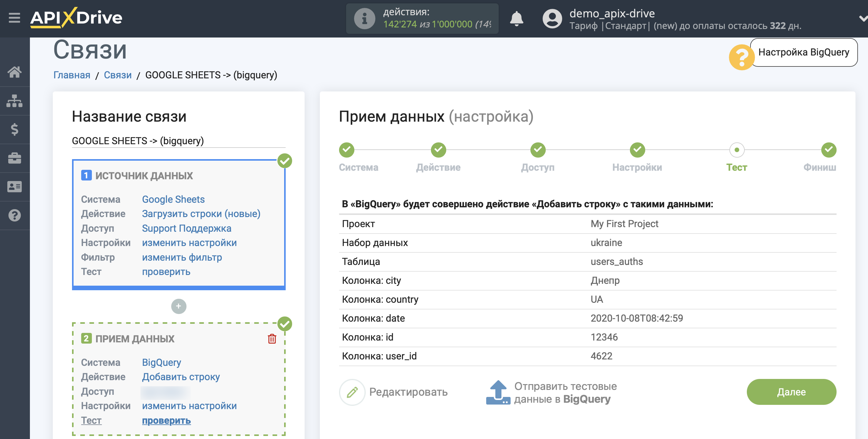Open Добавить строку action link

tap(181, 377)
